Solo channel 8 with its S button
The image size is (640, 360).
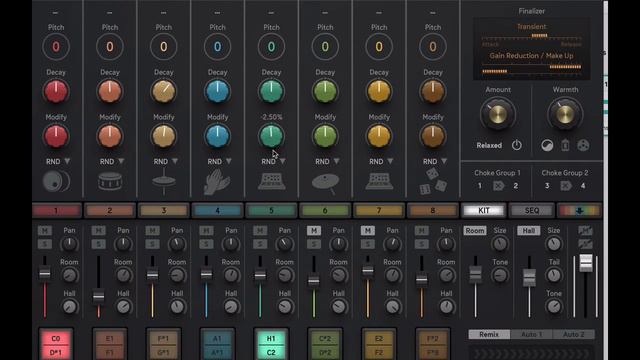coord(421,244)
